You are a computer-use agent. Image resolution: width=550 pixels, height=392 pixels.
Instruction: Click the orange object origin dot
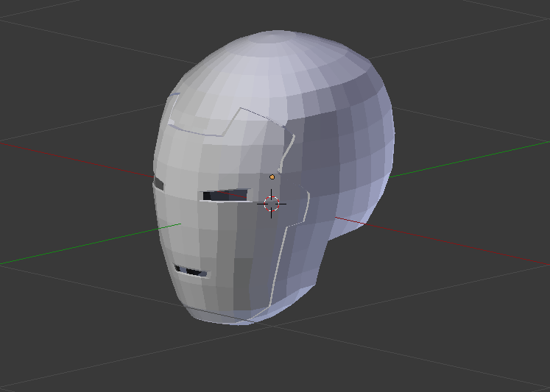(272, 177)
